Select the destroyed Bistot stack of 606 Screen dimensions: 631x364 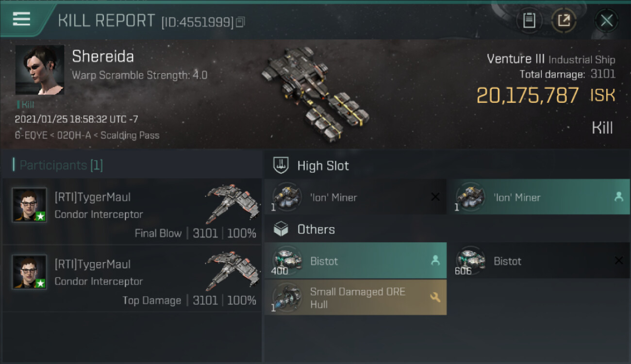(x=538, y=261)
